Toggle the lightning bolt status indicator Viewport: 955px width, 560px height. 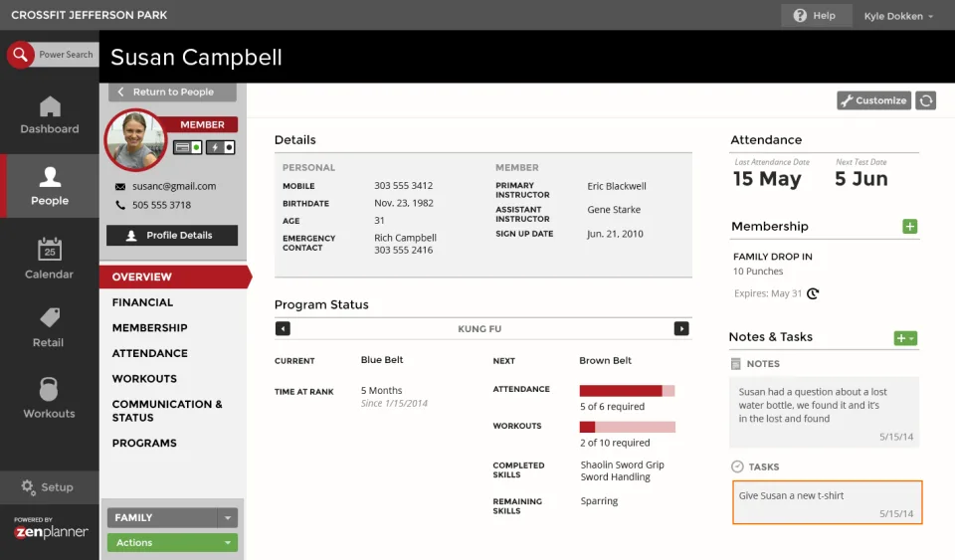click(221, 147)
